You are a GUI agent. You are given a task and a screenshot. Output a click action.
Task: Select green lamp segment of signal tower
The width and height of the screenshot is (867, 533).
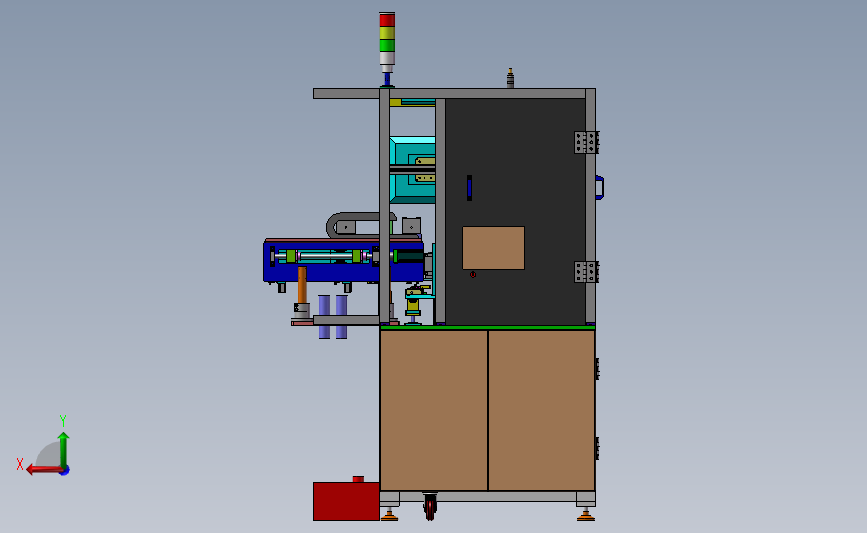click(387, 45)
